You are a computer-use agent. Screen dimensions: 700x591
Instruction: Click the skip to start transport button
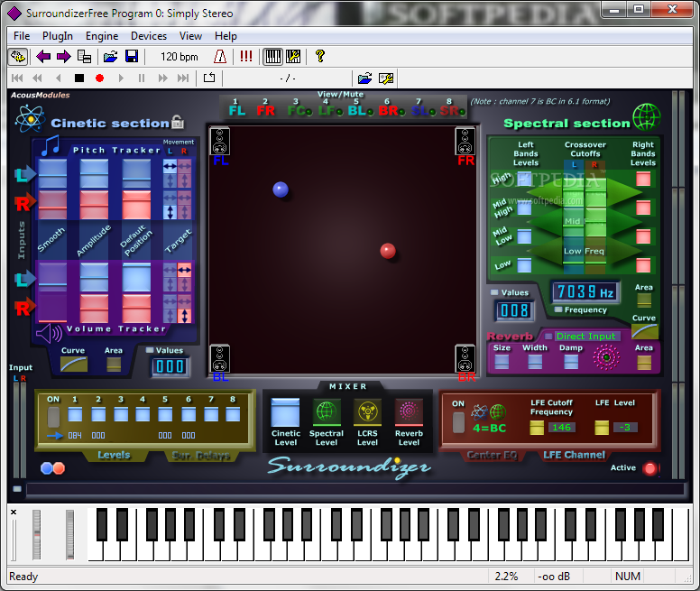[x=17, y=78]
